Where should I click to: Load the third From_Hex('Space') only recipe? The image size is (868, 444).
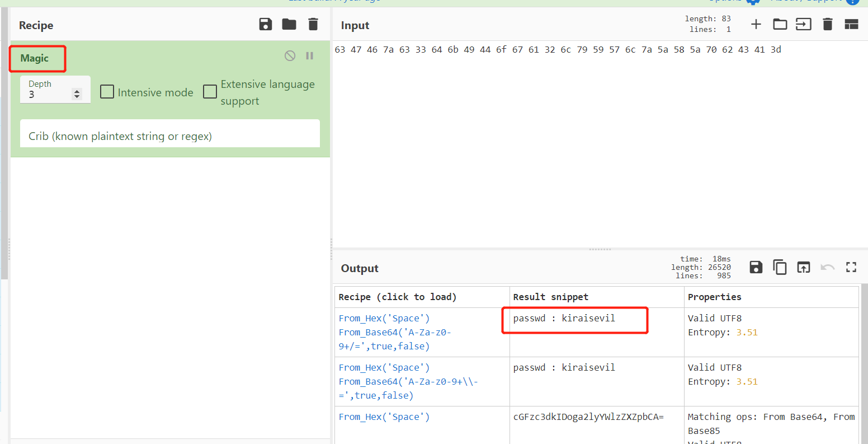click(x=384, y=417)
